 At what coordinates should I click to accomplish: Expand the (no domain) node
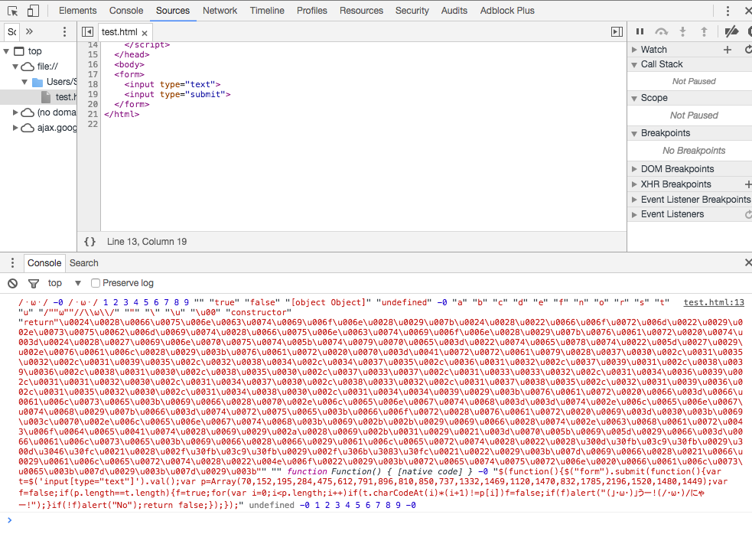tap(15, 112)
